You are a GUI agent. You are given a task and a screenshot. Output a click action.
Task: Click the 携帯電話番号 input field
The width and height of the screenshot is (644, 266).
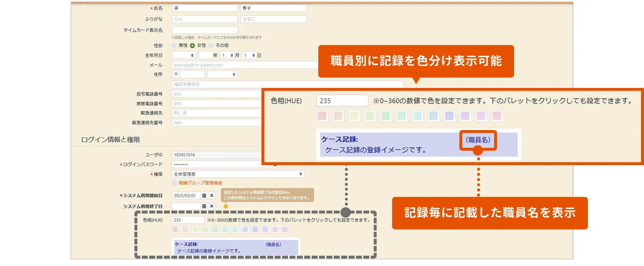coord(217,103)
